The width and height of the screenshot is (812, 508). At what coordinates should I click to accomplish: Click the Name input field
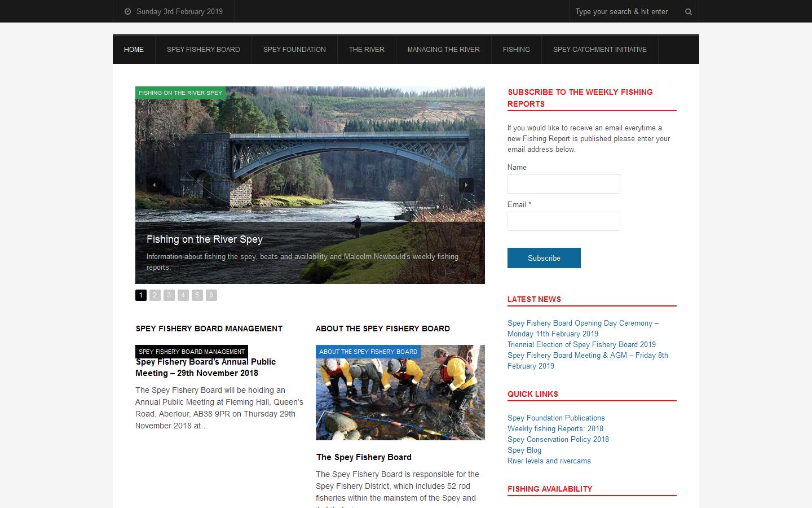pyautogui.click(x=563, y=183)
